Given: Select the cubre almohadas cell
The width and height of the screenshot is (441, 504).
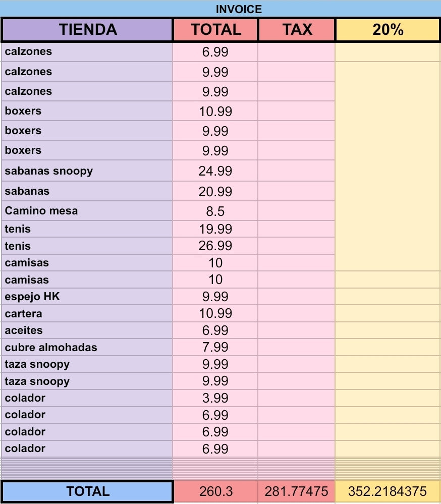Looking at the screenshot, I should (x=87, y=347).
